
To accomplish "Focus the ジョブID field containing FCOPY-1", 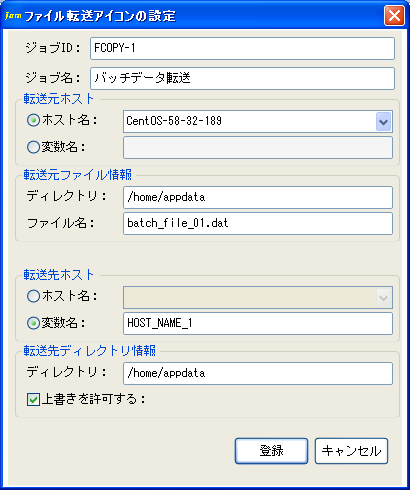I will tap(242, 49).
